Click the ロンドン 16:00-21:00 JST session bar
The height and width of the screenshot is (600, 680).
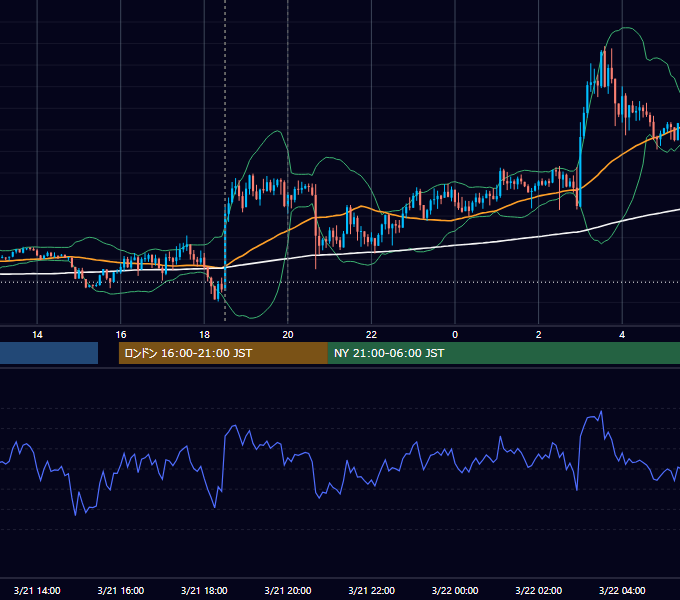(223, 353)
